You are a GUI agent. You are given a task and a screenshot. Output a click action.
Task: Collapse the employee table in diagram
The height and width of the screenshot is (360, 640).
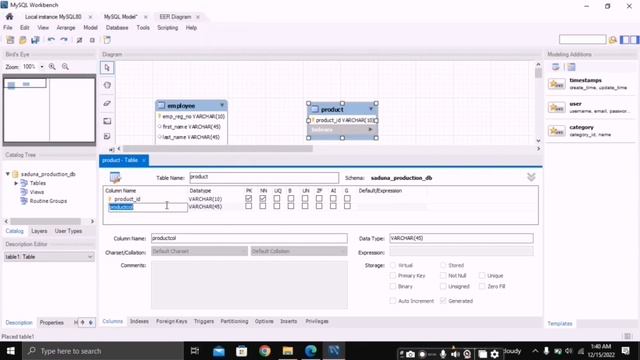point(222,105)
